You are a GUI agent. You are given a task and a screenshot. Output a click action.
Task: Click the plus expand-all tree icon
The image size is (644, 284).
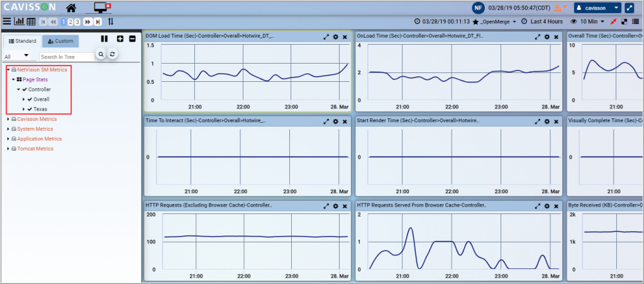tap(120, 38)
